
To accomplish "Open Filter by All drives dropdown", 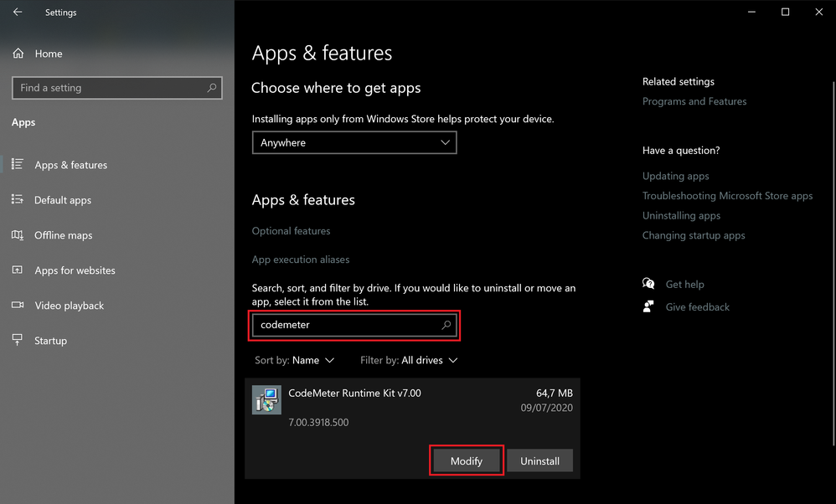I will click(x=409, y=361).
